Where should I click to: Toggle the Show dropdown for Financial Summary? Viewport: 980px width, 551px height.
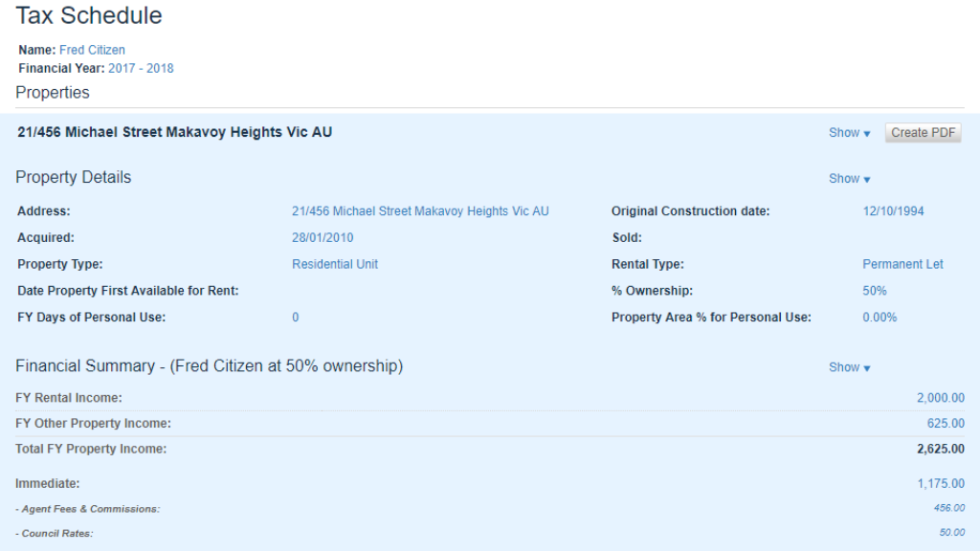coord(849,367)
